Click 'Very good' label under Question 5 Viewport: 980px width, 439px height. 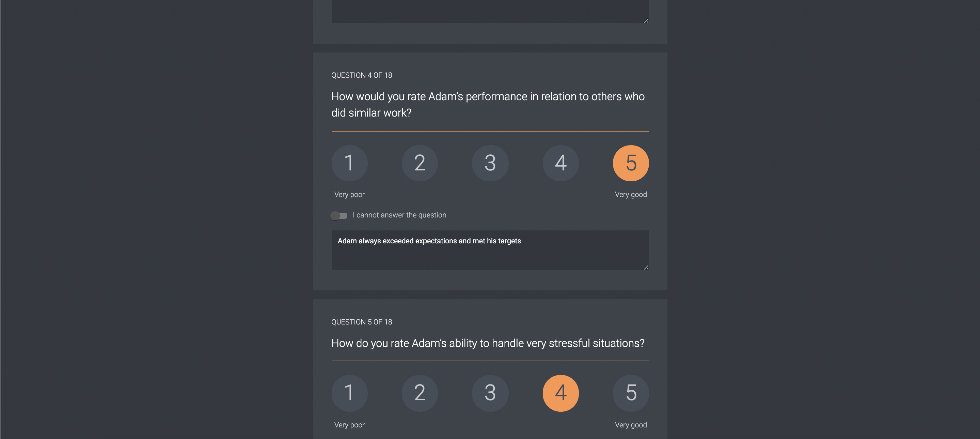coord(631,425)
